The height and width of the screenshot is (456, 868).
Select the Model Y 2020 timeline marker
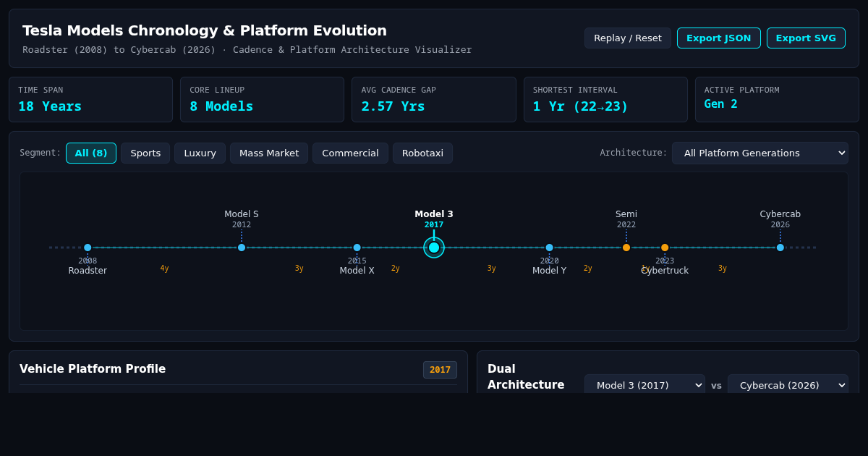[x=550, y=248]
